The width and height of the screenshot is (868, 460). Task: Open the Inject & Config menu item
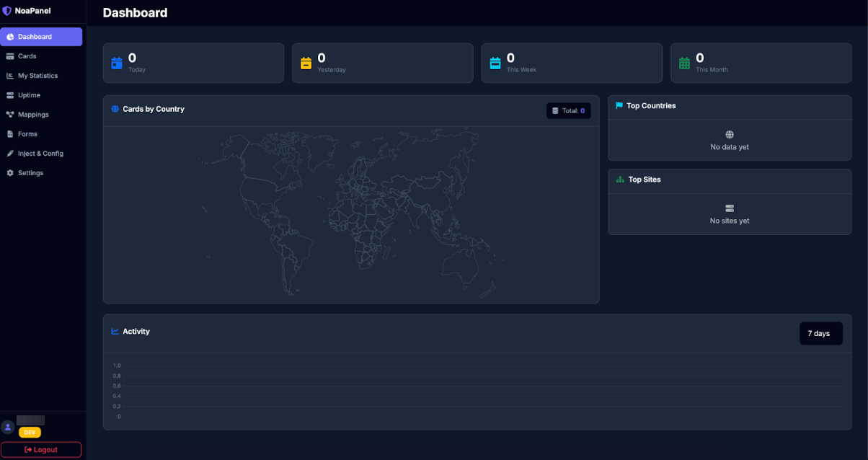coord(40,154)
